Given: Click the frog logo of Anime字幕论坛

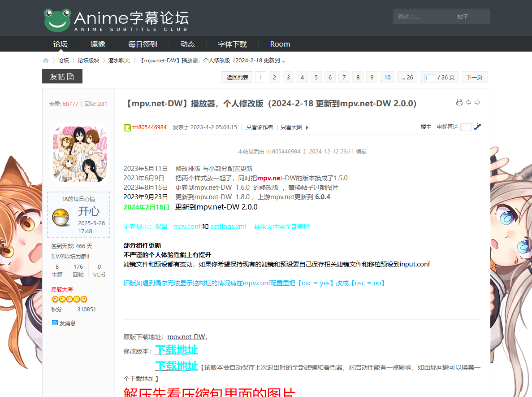Looking at the screenshot, I should [x=57, y=20].
